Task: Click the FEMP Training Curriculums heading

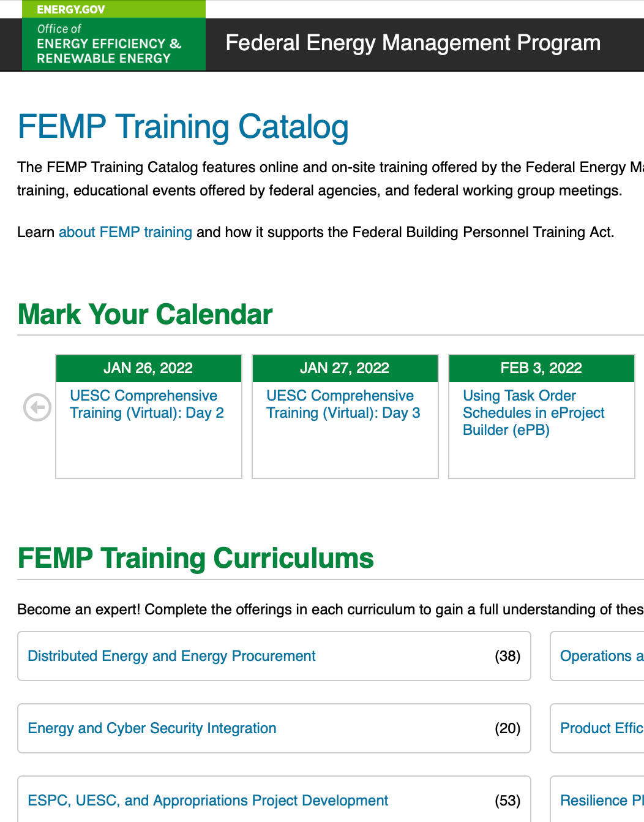Action: pos(195,558)
